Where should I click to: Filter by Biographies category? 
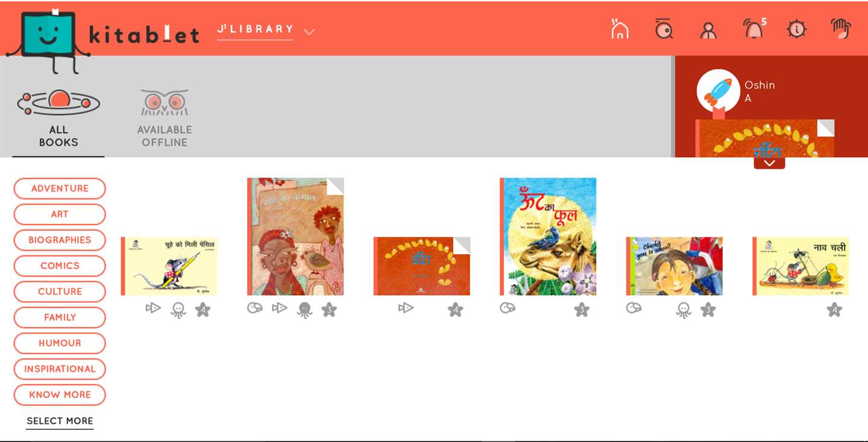(x=60, y=240)
